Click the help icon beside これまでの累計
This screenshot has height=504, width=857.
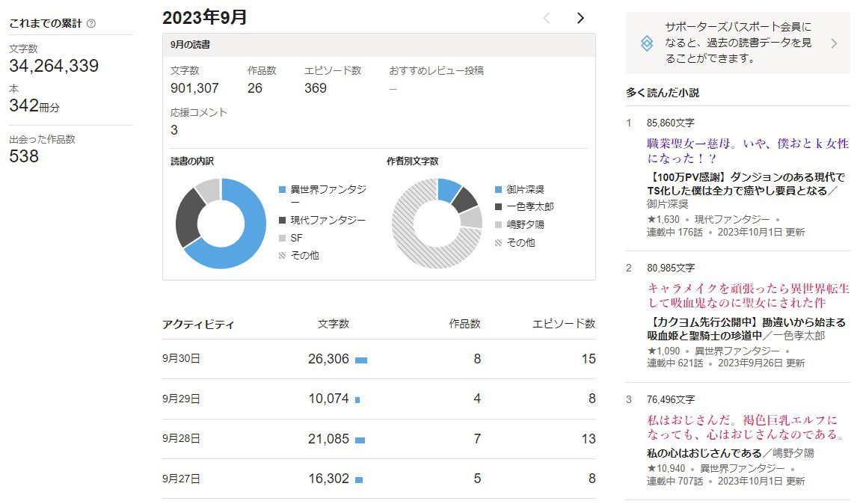tap(91, 23)
